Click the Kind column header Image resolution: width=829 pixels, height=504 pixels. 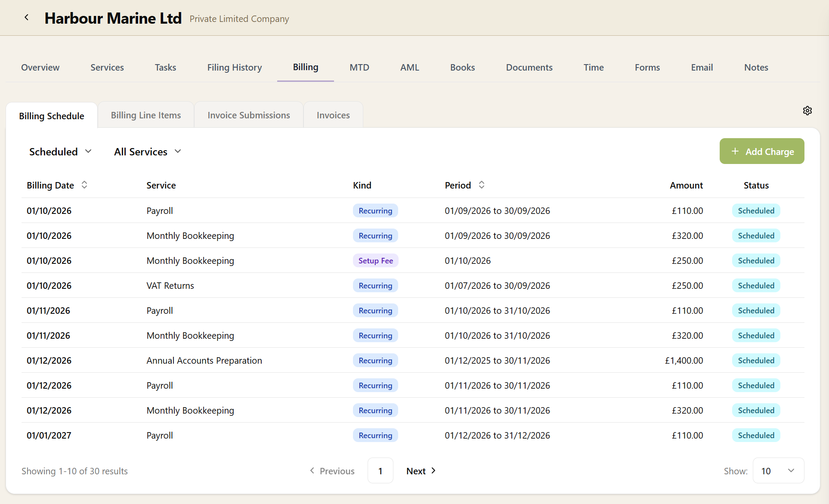coord(362,186)
